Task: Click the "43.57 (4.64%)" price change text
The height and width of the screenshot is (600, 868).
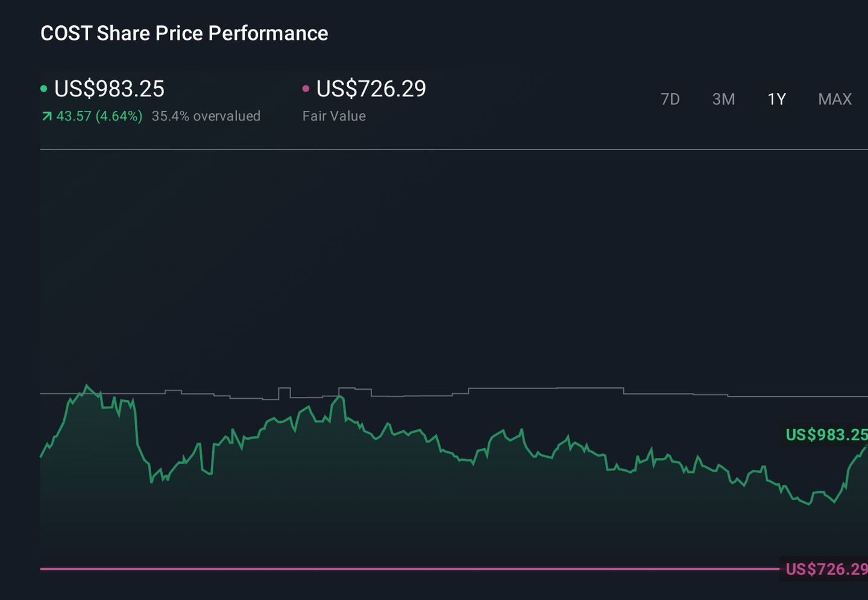Action: pos(99,116)
